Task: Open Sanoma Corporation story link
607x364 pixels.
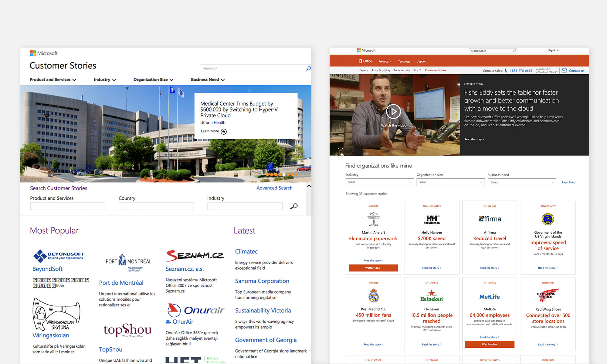Action: coord(262,281)
